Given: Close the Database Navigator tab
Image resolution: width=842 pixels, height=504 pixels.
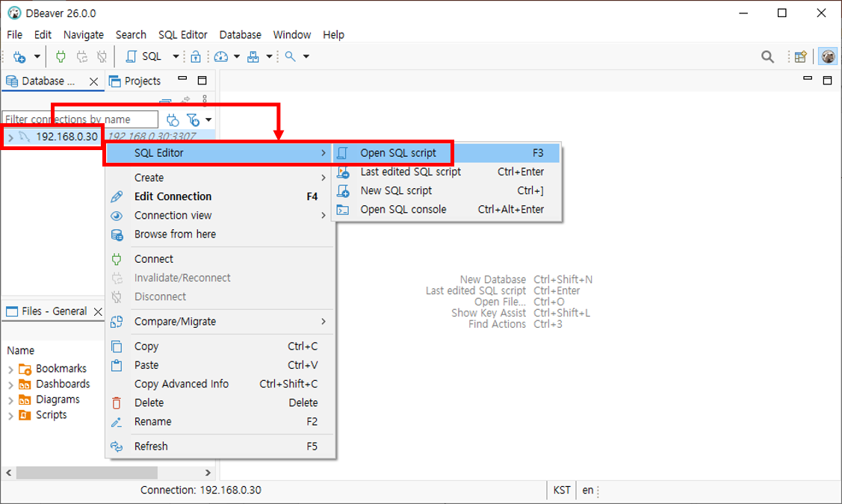Looking at the screenshot, I should tap(93, 81).
